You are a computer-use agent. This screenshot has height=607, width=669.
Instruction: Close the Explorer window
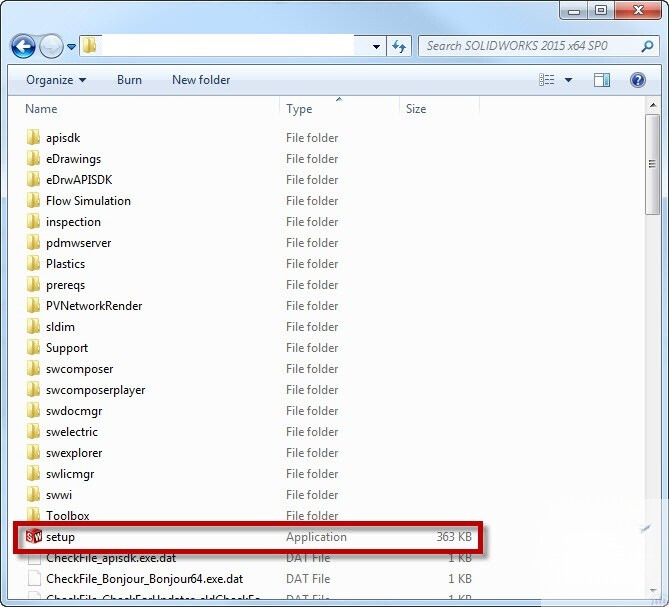[x=638, y=11]
